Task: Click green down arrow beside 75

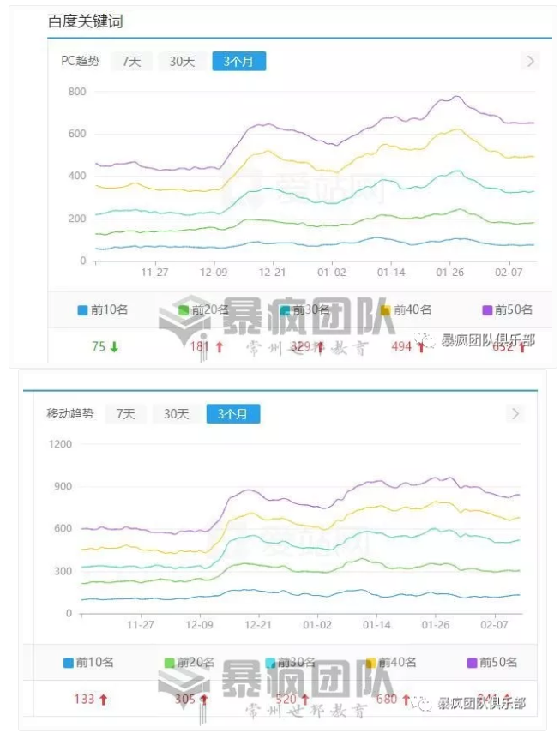Action: point(114,347)
